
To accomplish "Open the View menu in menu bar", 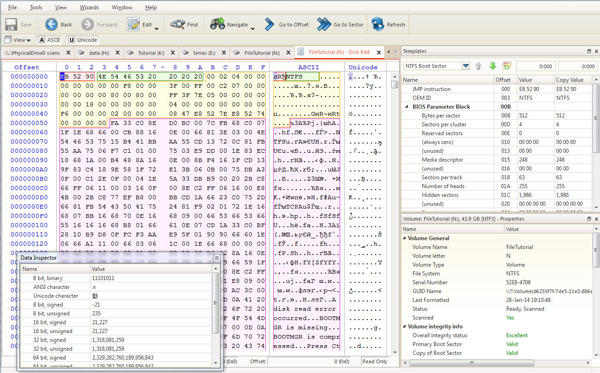I will click(61, 7).
